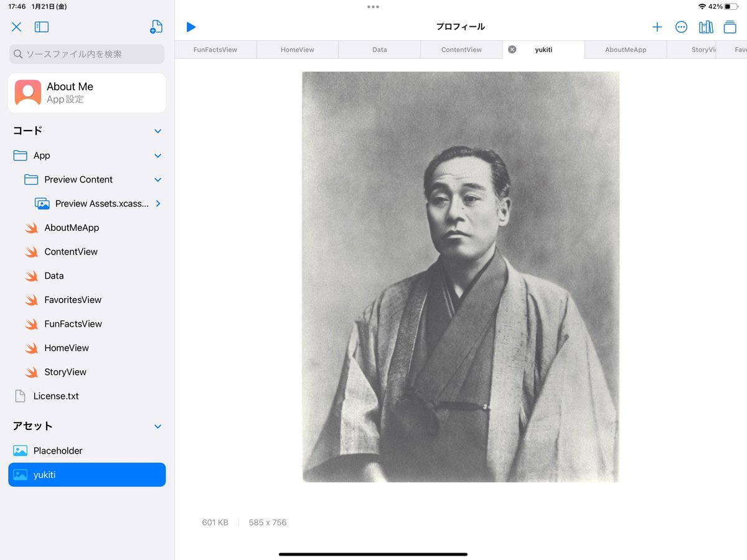Toggle the sidebar panel icon

tap(42, 27)
